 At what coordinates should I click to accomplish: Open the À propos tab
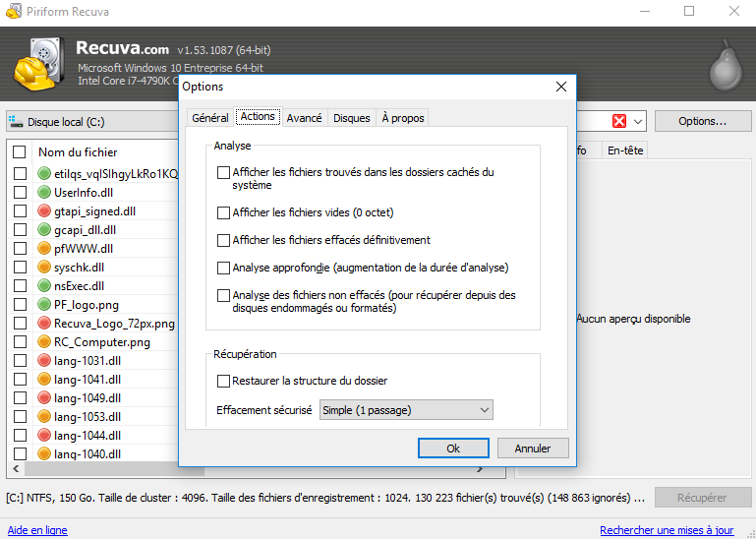[x=403, y=118]
